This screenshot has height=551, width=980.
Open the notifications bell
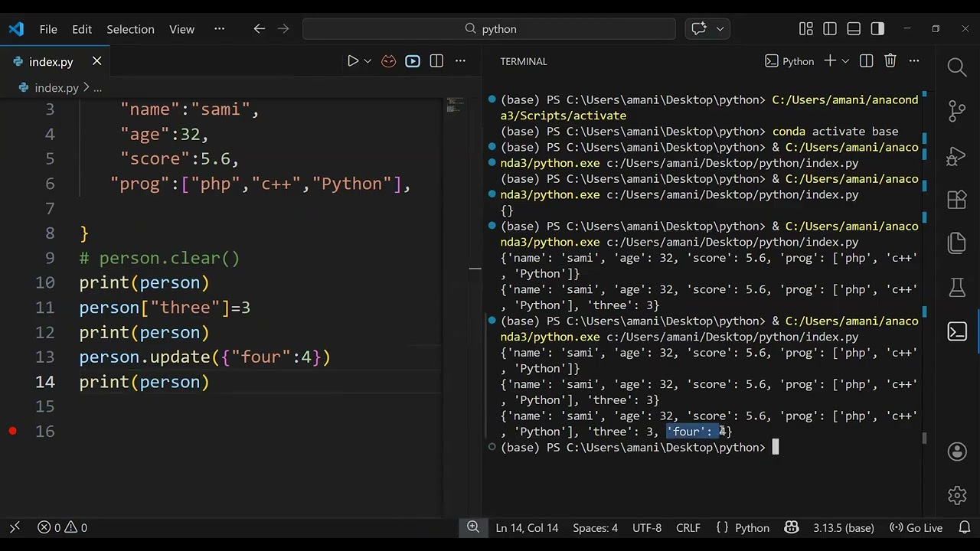coord(963,528)
